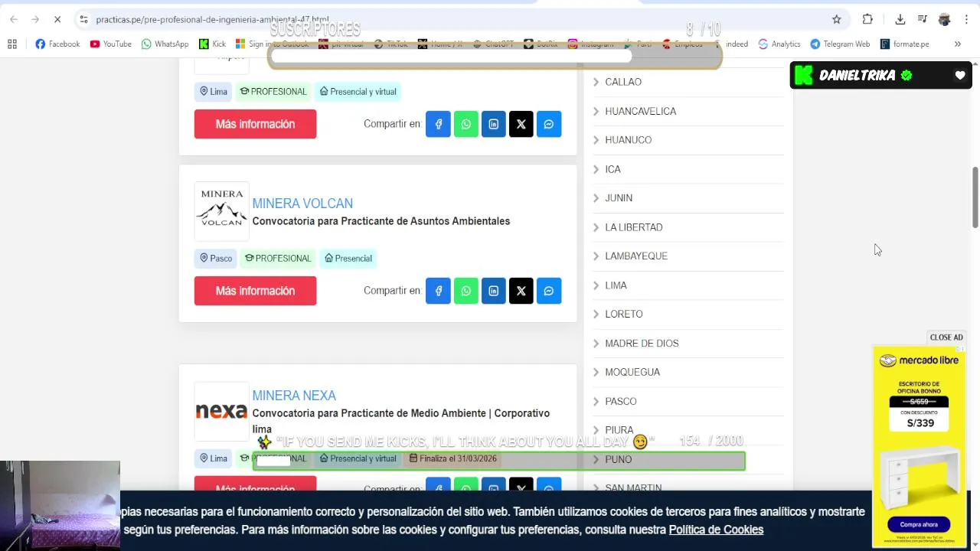Click the Lima tag in the top card
Image resolution: width=980 pixels, height=551 pixels.
click(214, 91)
